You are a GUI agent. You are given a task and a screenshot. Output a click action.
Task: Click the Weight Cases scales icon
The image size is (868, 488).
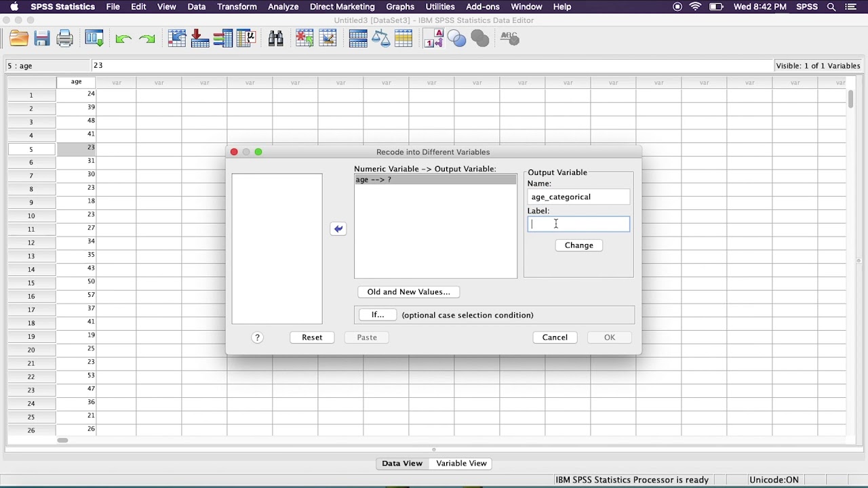point(380,39)
